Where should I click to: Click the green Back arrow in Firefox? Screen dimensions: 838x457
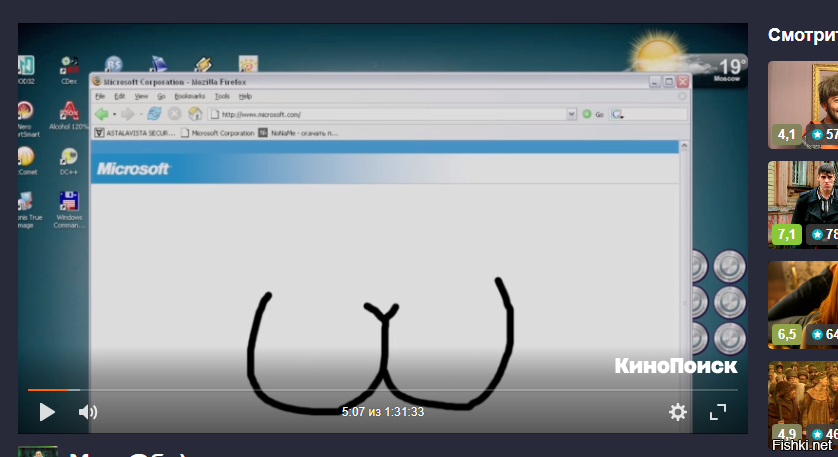pos(102,114)
